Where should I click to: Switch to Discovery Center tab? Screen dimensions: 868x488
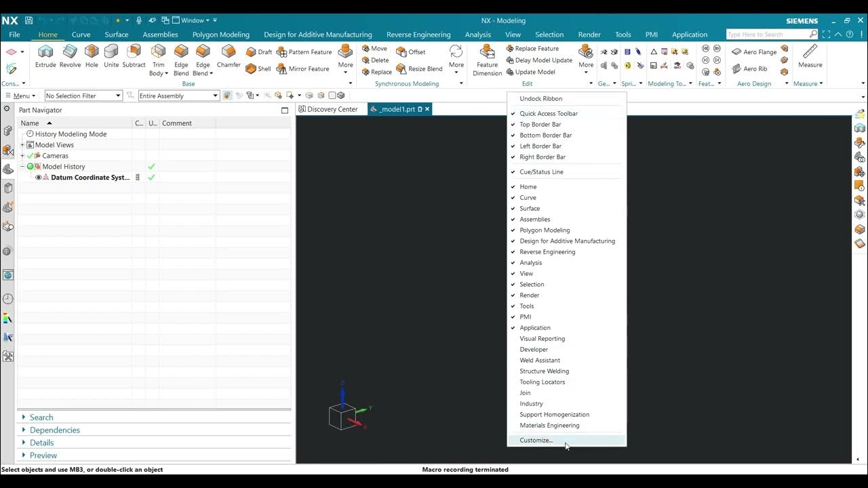click(x=328, y=109)
